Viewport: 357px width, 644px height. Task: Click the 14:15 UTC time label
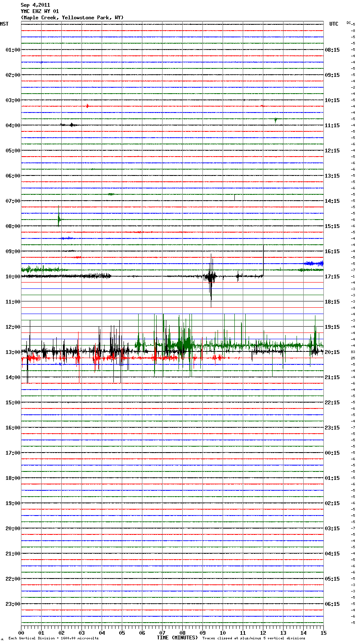coord(332,201)
